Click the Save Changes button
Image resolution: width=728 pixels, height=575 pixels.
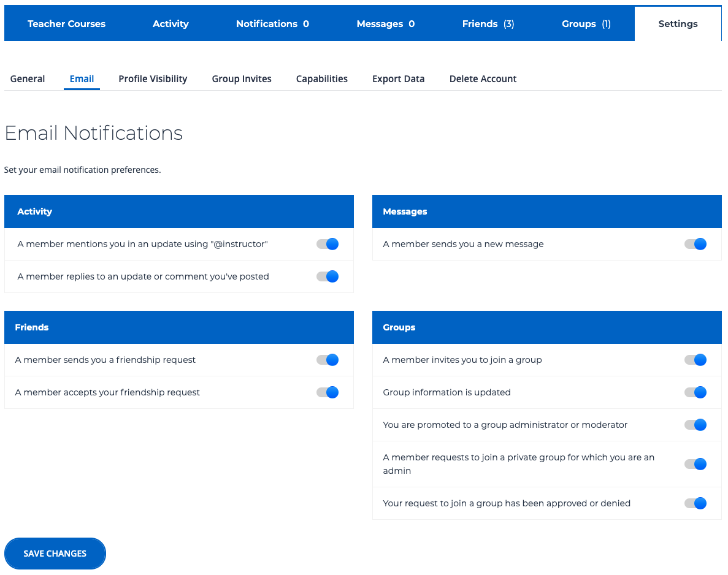[55, 554]
